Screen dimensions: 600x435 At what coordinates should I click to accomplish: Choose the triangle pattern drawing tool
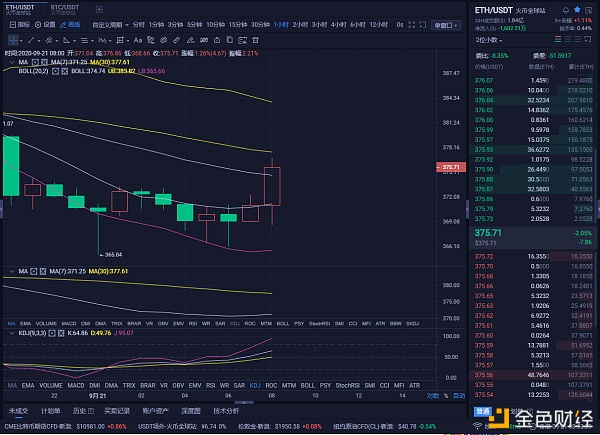point(66,40)
